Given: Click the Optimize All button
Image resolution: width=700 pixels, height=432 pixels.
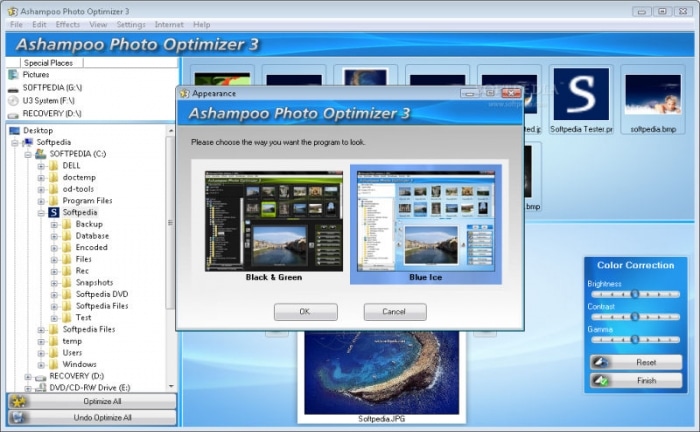Looking at the screenshot, I should 92,401.
